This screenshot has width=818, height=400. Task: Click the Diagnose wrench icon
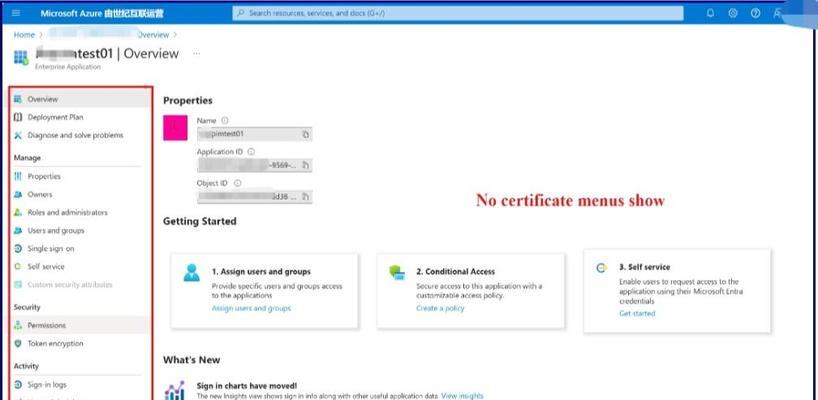point(18,135)
